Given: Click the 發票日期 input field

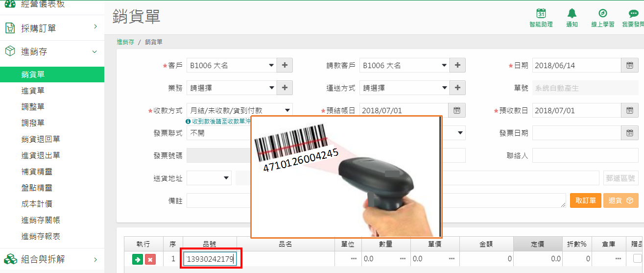Looking at the screenshot, I should coord(577,133).
